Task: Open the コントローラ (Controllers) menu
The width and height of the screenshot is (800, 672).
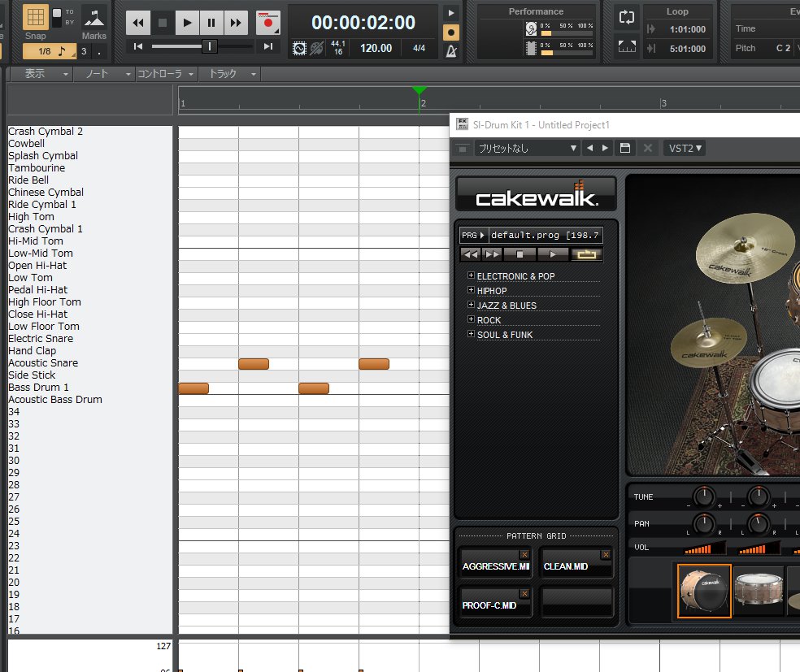Action: point(165,74)
